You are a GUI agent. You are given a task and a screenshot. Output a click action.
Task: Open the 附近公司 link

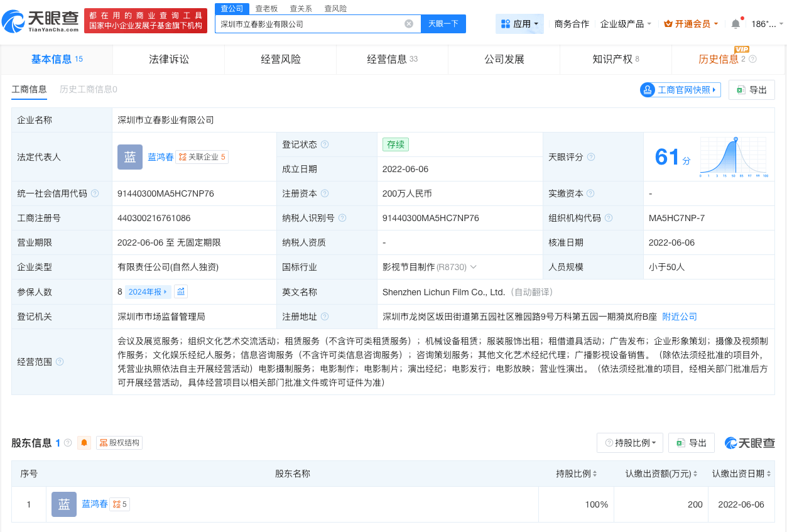tap(680, 317)
